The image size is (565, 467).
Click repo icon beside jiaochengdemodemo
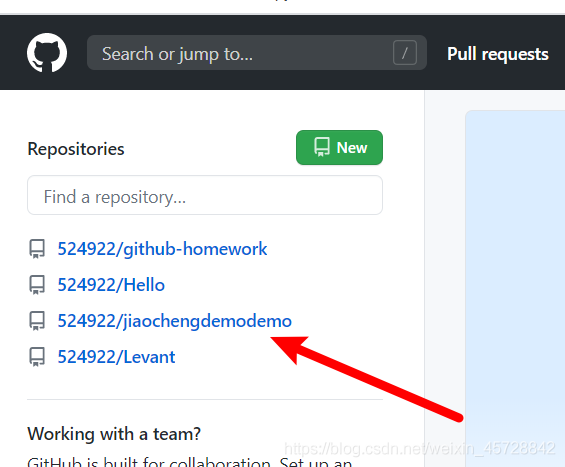(x=37, y=321)
